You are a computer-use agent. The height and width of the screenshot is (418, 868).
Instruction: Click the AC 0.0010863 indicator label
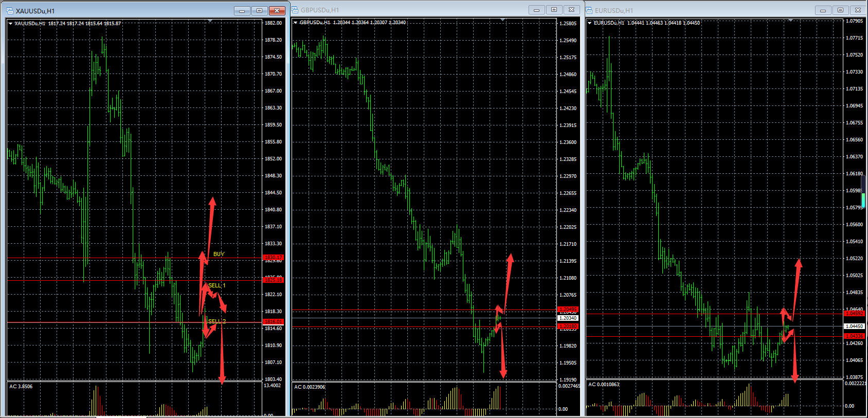(x=604, y=385)
